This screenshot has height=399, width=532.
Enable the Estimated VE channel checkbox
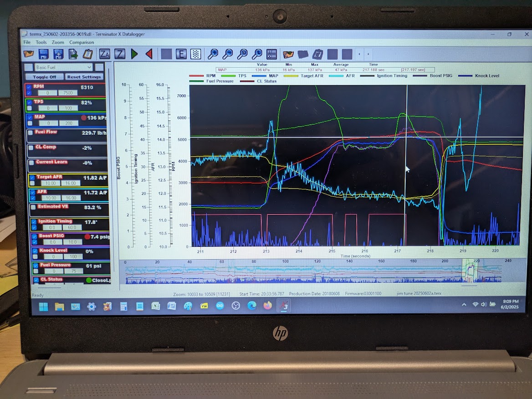pos(33,207)
